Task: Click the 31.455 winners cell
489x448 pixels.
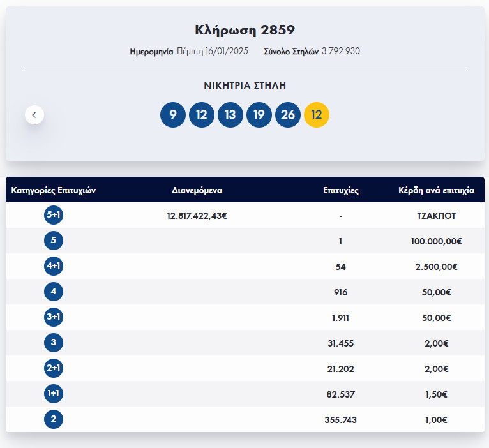Action: point(340,343)
